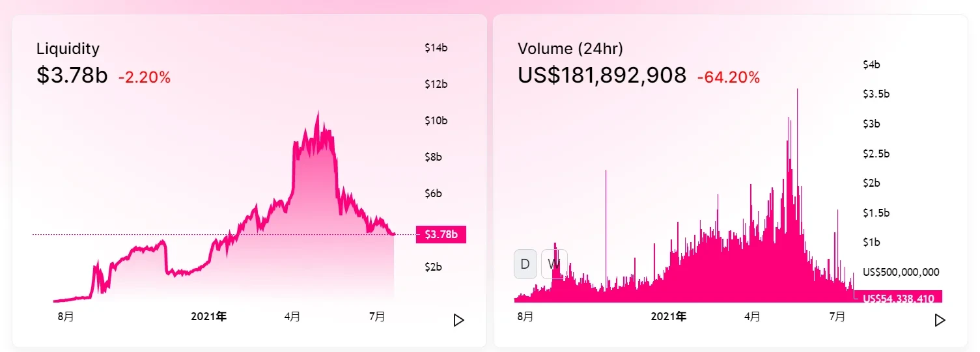
Task: Switch Volume chart to daily (D) view
Action: (x=525, y=264)
